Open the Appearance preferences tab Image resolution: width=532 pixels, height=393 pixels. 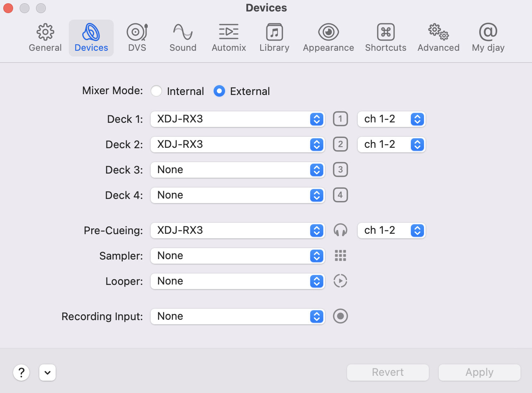click(x=328, y=38)
